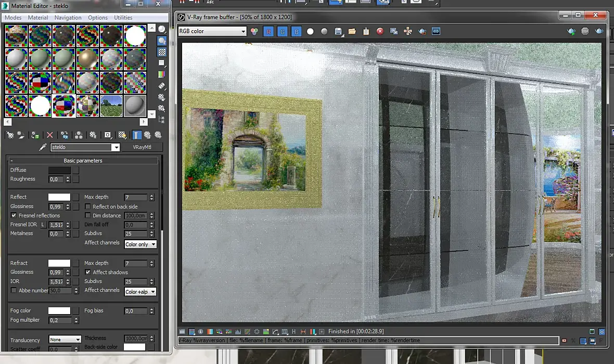
Task: Click the assign material to selection icon
Action: tap(35, 135)
